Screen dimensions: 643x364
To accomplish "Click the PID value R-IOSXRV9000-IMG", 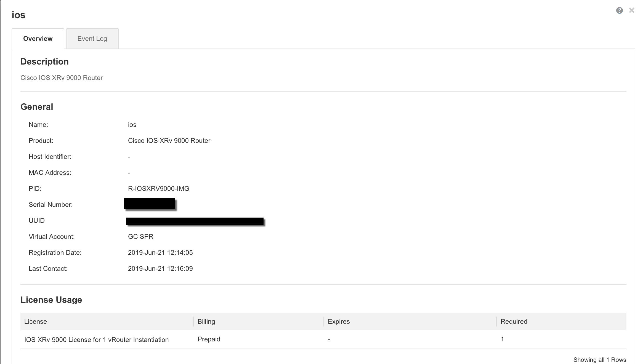I will click(159, 189).
